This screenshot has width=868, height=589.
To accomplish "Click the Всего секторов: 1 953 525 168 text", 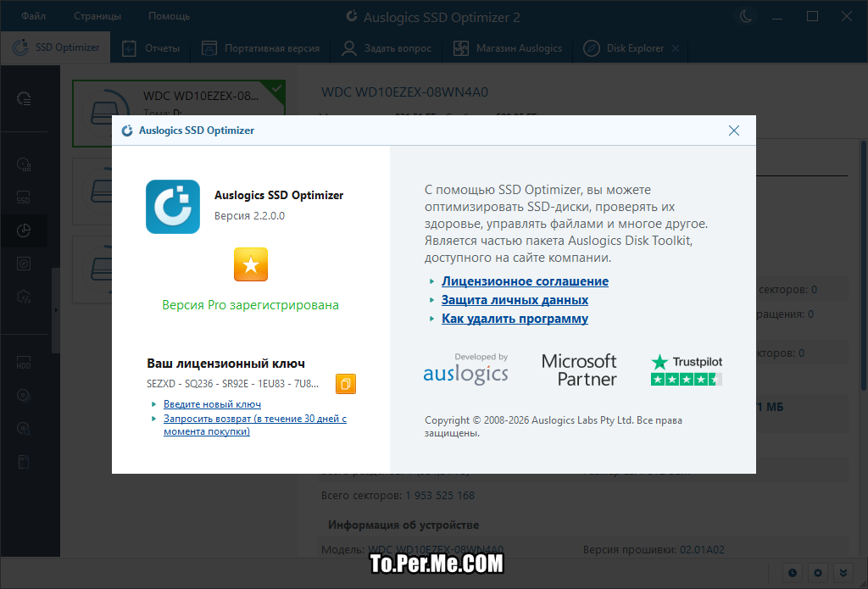I will pos(398,496).
